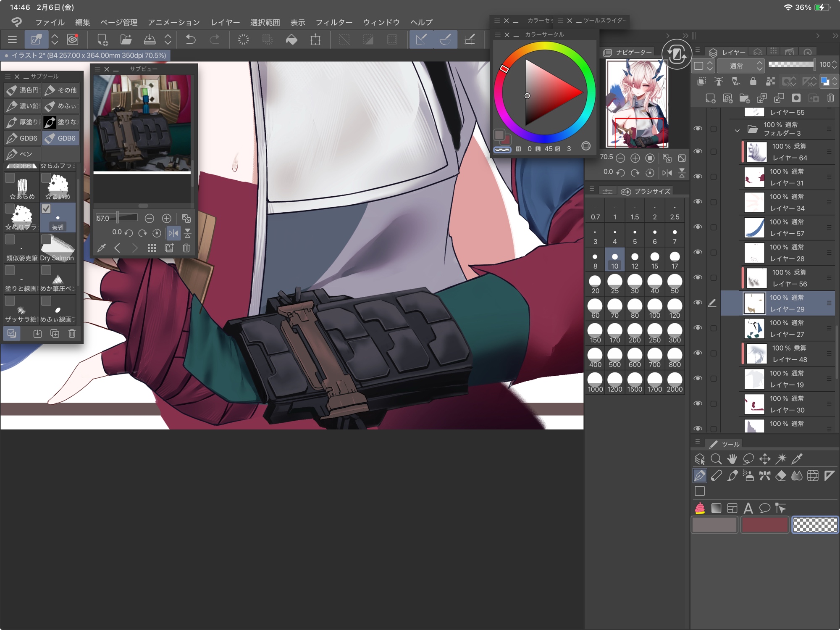
Task: Open the レイヤー menu
Action: click(225, 22)
